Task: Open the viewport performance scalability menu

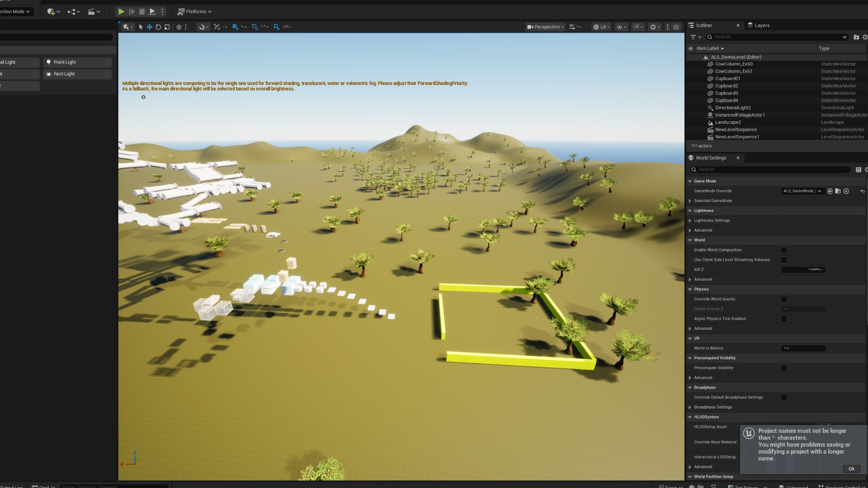Action: tap(638, 27)
